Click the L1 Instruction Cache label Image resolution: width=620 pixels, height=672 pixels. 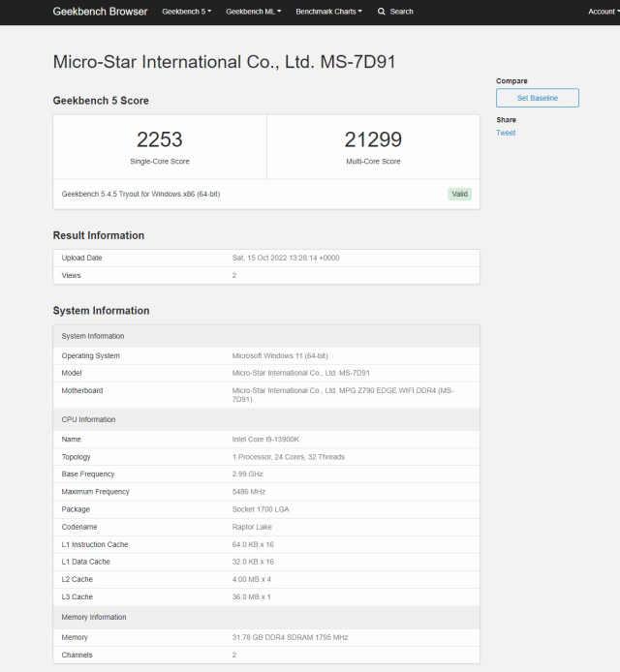pos(95,545)
